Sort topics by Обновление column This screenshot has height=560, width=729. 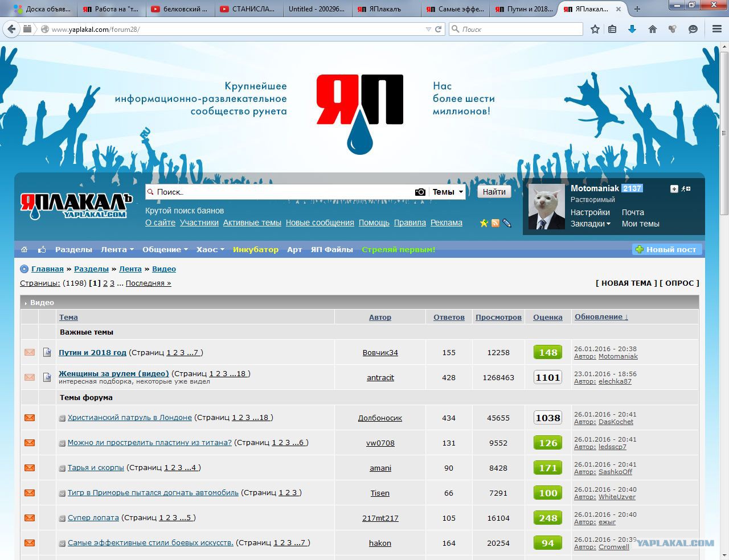[x=601, y=317]
